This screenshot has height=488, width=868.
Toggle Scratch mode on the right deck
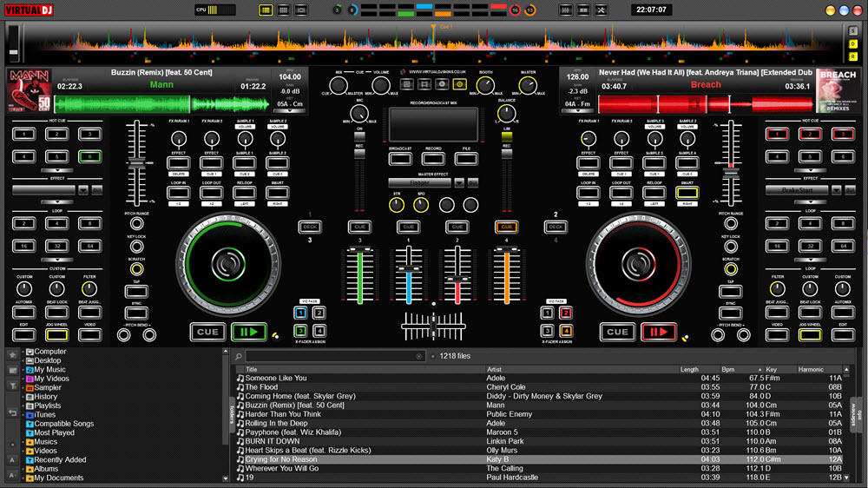pos(731,269)
